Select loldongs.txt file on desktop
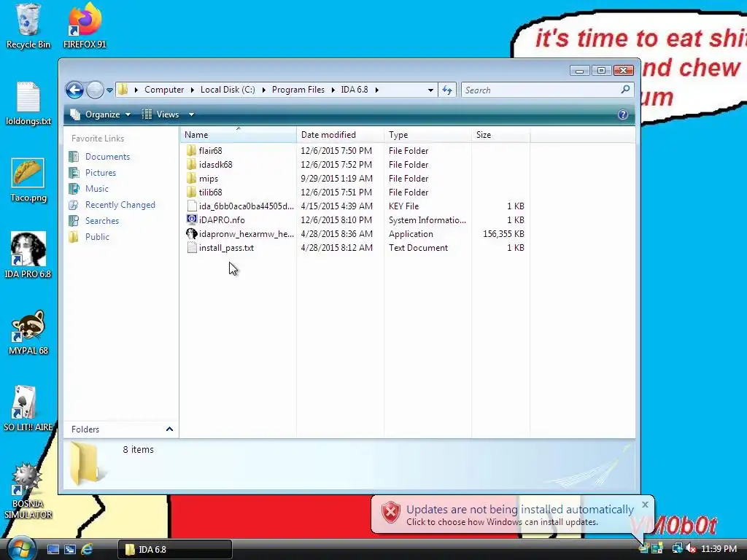This screenshot has height=560, width=747. pos(28,104)
